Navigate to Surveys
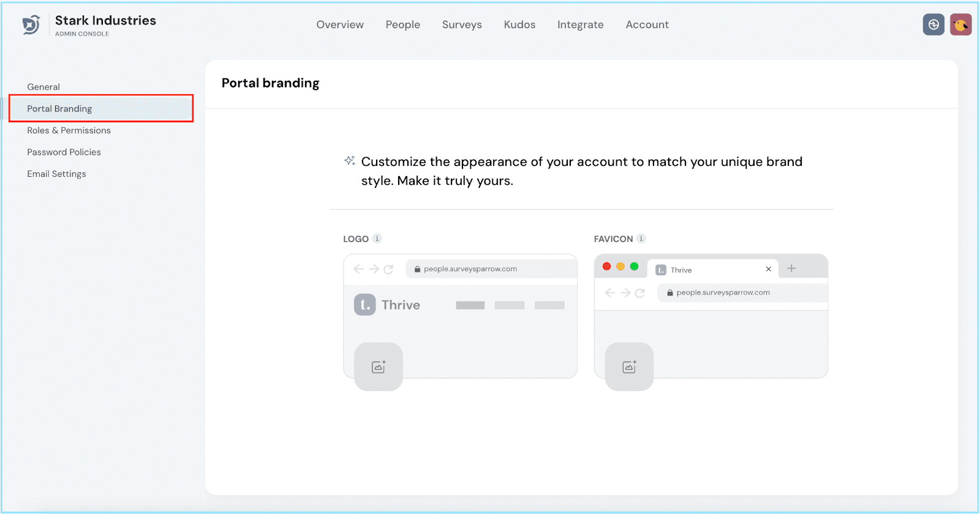Image resolution: width=980 pixels, height=514 pixels. [462, 24]
